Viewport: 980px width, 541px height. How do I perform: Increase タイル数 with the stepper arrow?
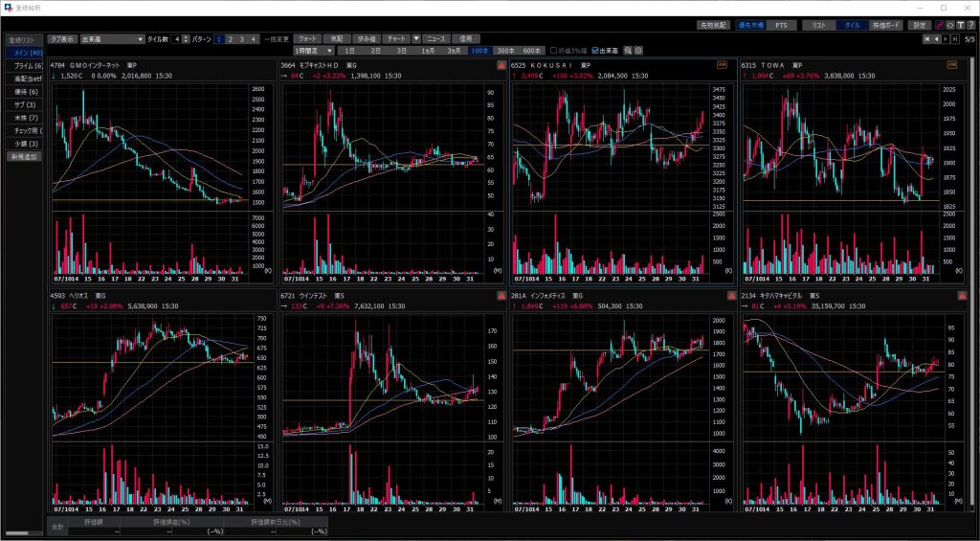tap(186, 36)
